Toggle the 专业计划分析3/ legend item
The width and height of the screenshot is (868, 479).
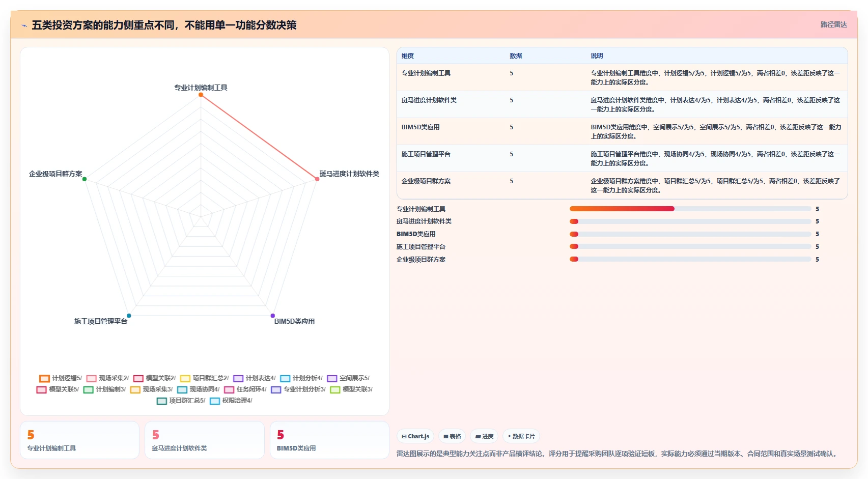pyautogui.click(x=298, y=389)
